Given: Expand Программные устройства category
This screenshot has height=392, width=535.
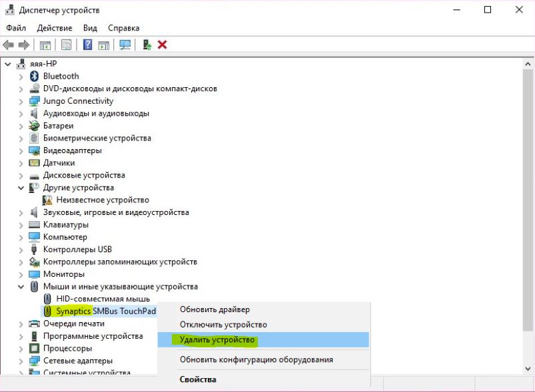Looking at the screenshot, I should click(21, 337).
